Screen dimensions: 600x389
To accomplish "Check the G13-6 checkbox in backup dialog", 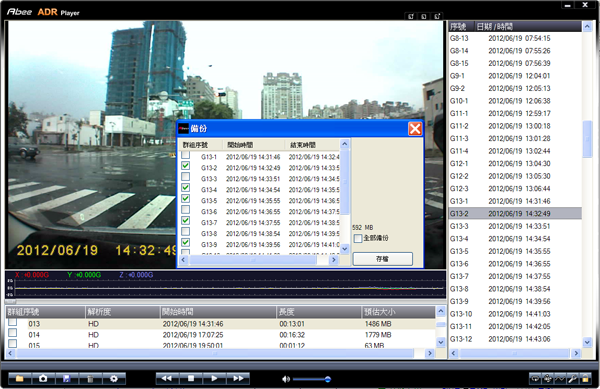I will tap(186, 210).
